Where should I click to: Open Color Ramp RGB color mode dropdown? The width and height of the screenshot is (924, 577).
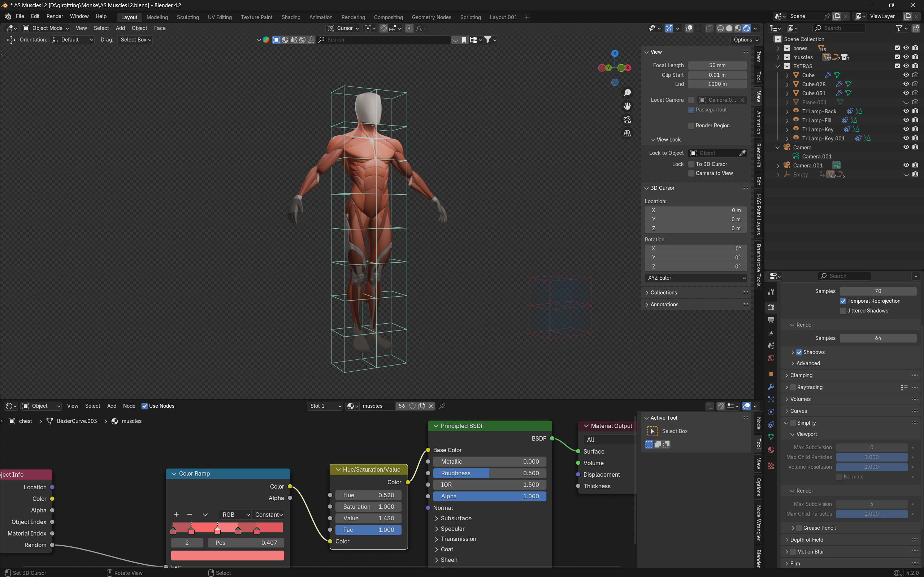[235, 515]
